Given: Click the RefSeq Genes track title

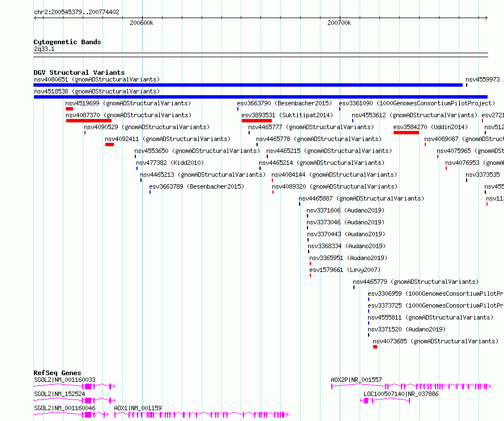Looking at the screenshot, I should tap(57, 373).
